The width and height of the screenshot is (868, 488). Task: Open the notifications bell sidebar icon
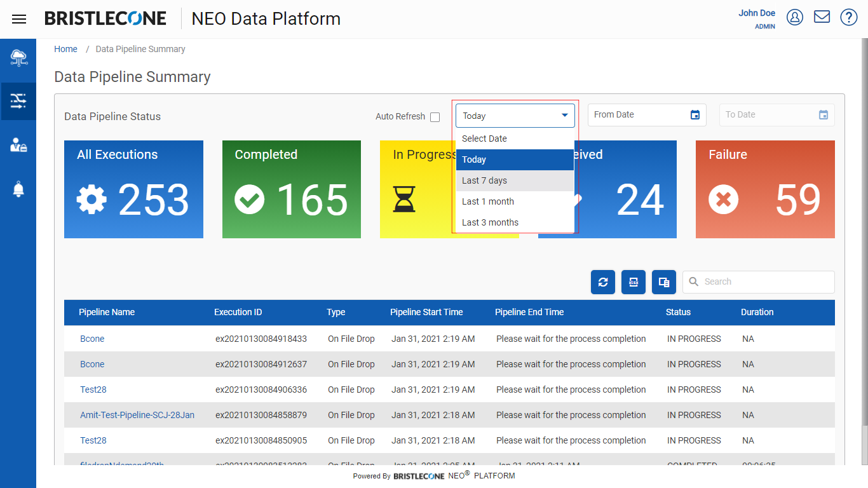point(18,189)
